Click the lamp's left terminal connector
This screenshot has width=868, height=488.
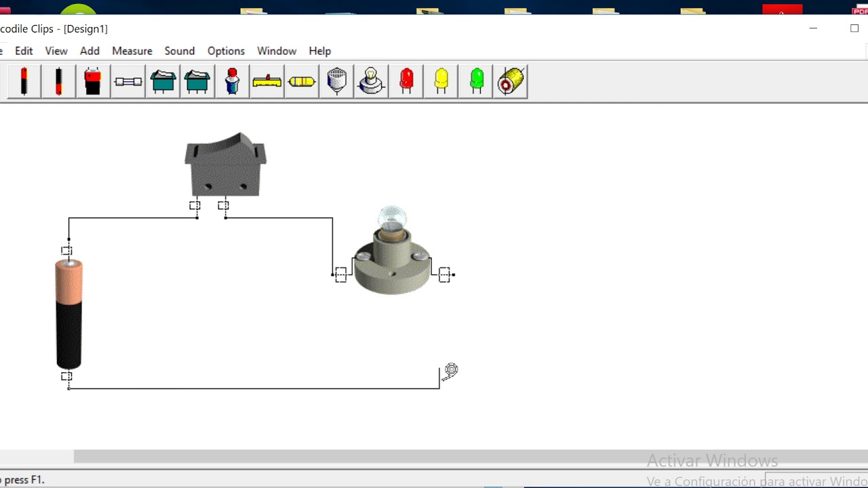click(x=340, y=274)
